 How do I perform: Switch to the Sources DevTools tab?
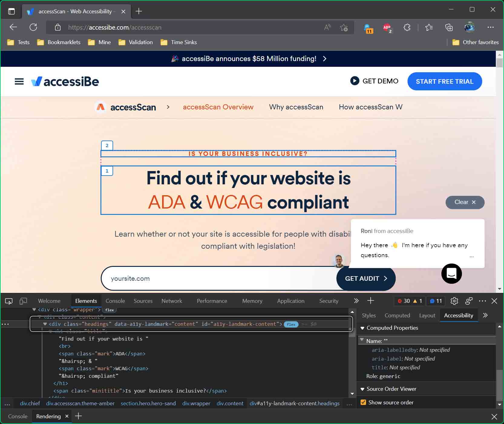pyautogui.click(x=143, y=301)
